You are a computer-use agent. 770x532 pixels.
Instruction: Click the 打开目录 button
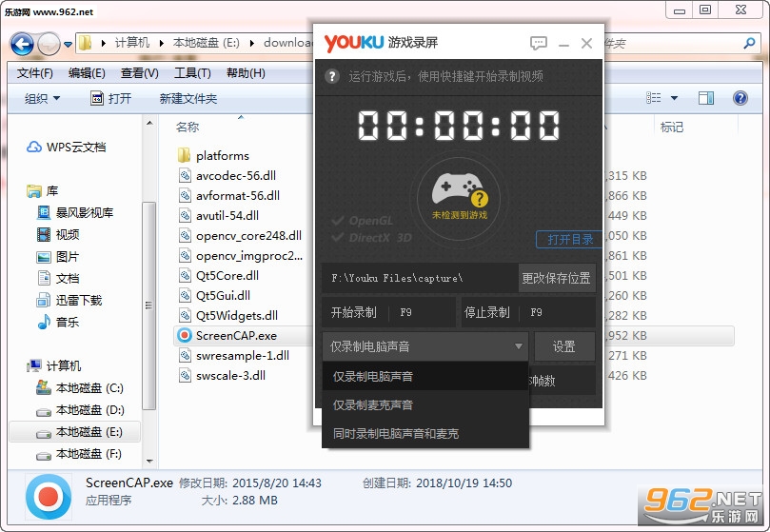click(569, 239)
